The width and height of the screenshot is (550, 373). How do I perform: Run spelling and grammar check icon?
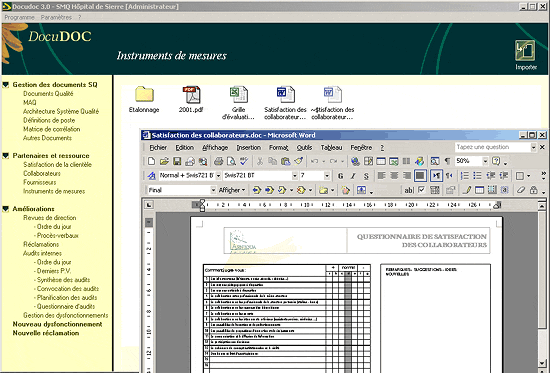pos(244,161)
